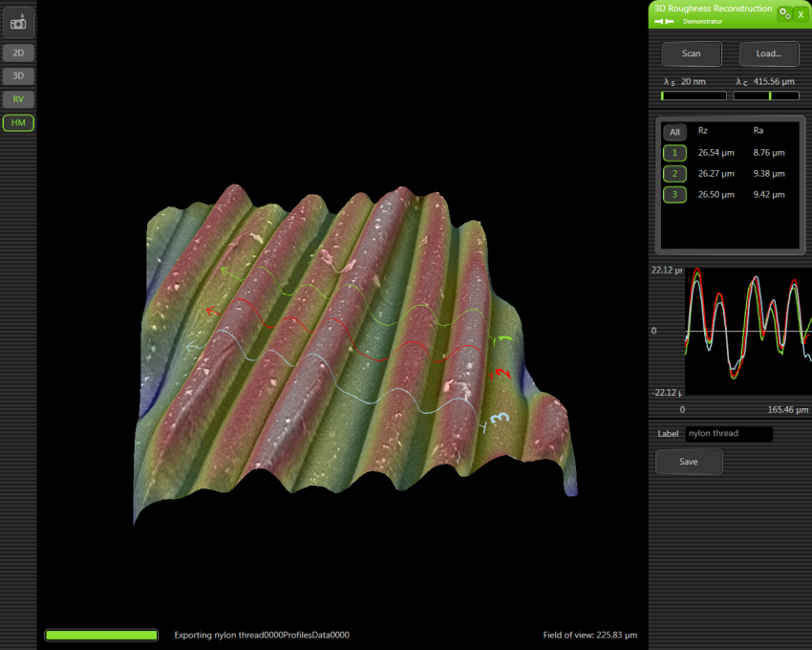The image size is (812, 650).
Task: Close the 3D Roughness Reconstruction panel
Action: point(801,13)
